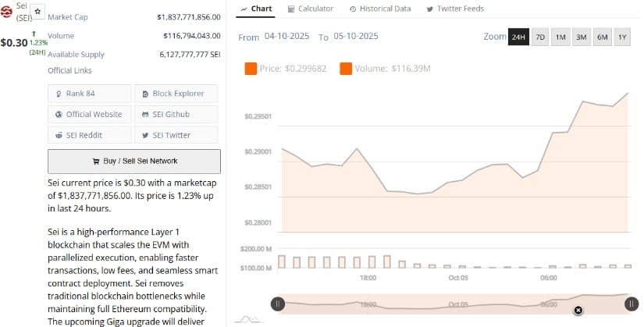Click the From date field 04-10-2025
The height and width of the screenshot is (327, 644).
point(287,37)
